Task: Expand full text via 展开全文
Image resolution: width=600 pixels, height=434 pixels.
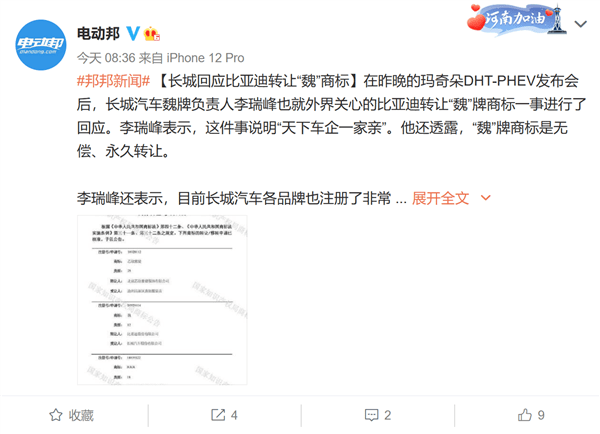Action: pyautogui.click(x=440, y=198)
